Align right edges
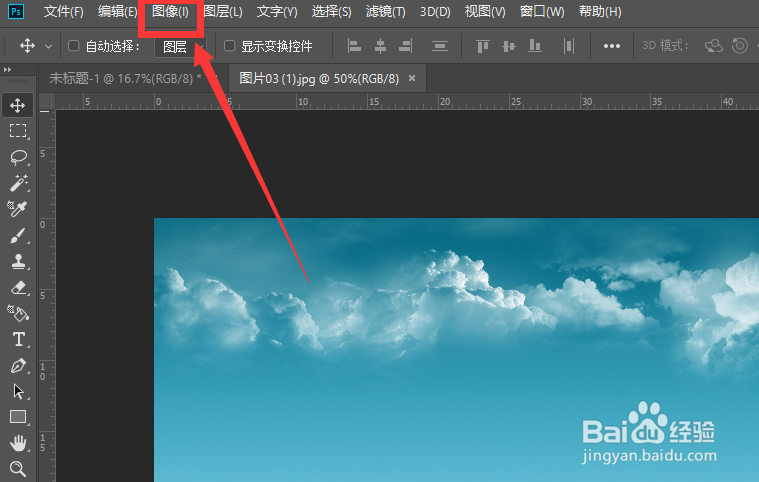Image resolution: width=759 pixels, height=482 pixels. pyautogui.click(x=406, y=46)
